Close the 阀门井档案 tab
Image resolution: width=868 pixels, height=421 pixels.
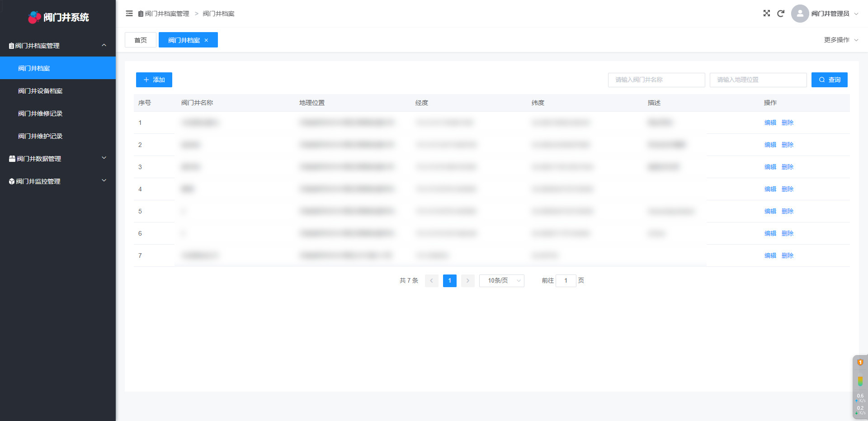tap(207, 40)
